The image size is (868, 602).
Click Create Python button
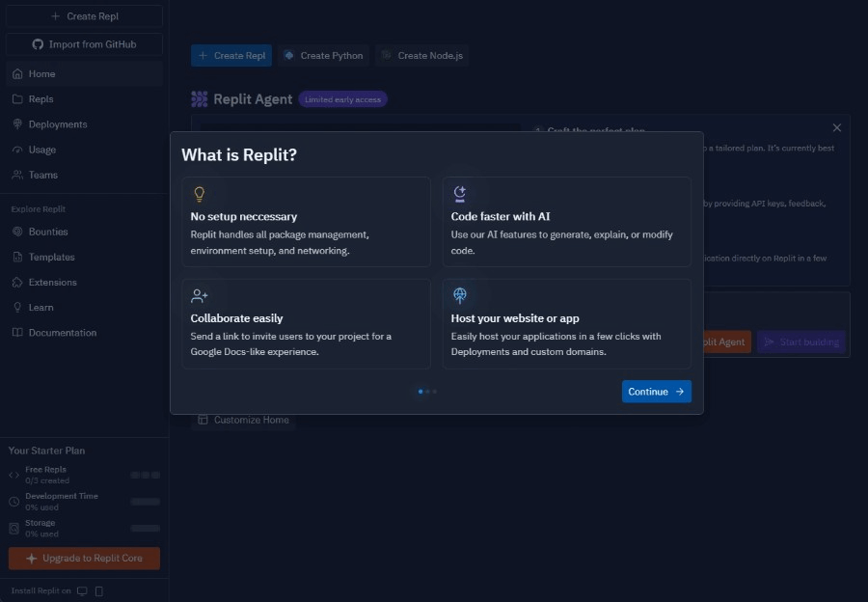click(x=324, y=55)
